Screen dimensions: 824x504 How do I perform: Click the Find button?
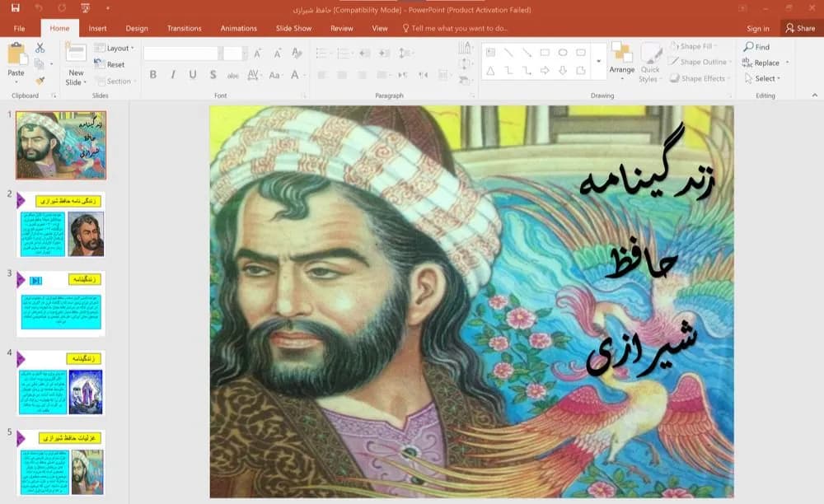[756, 47]
